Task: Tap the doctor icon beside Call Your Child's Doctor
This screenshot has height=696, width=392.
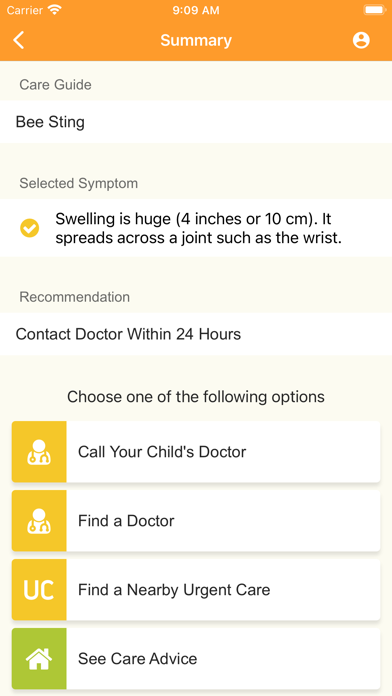Action: pos(39,452)
